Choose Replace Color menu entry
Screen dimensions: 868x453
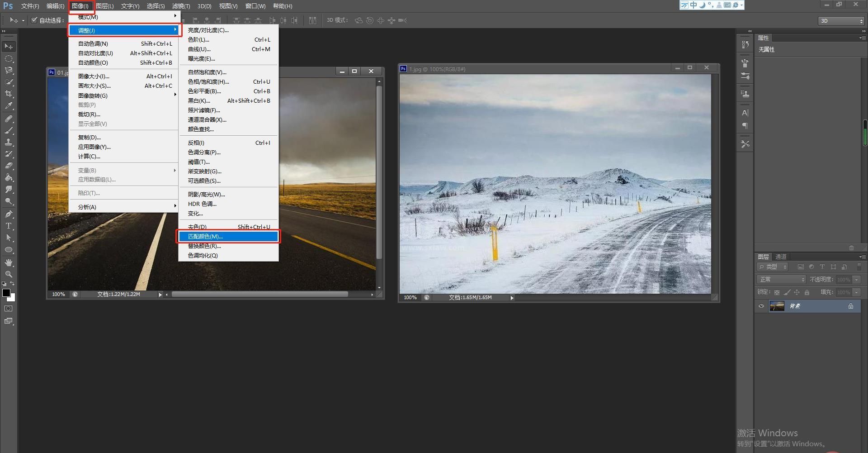point(228,246)
